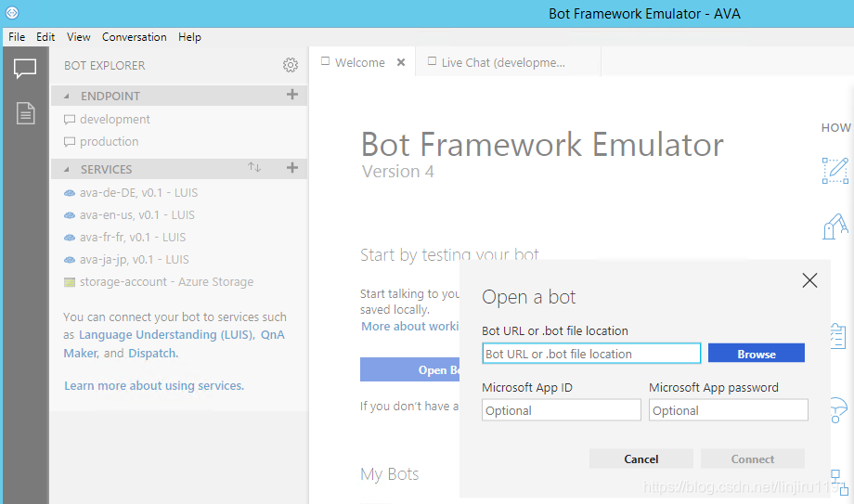Click the clipboard checklist how-to icon
The width and height of the screenshot is (854, 504).
(839, 336)
